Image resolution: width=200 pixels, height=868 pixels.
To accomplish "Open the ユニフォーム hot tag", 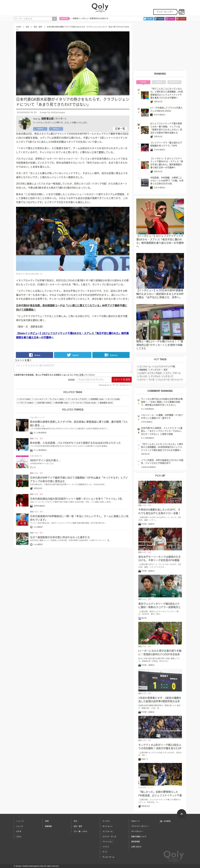I will [x=144, y=366].
